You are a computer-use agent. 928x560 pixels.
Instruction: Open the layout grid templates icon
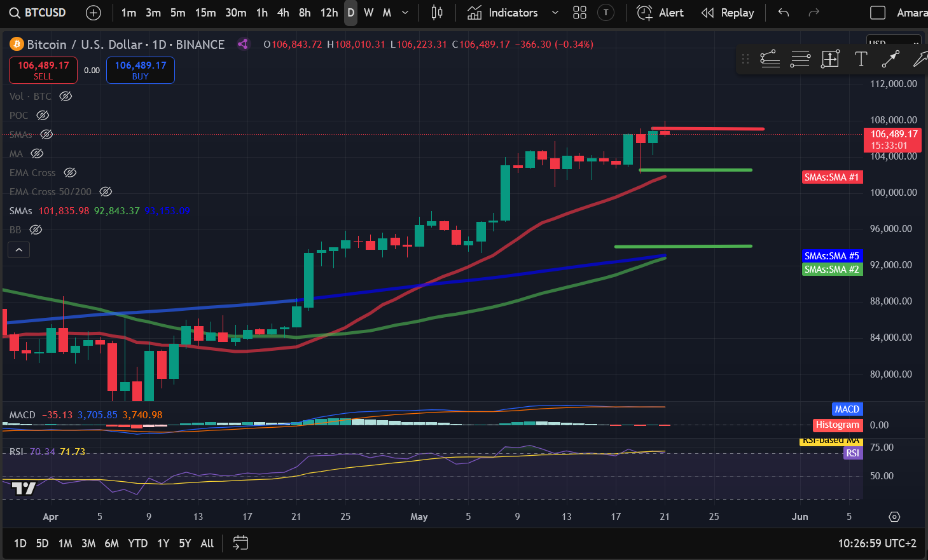(579, 13)
